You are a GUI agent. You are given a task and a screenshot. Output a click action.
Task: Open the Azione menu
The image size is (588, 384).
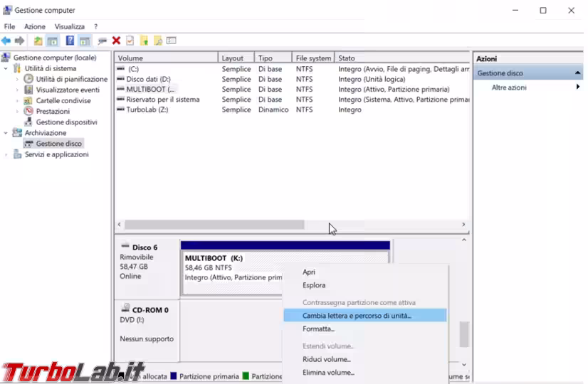pos(35,26)
